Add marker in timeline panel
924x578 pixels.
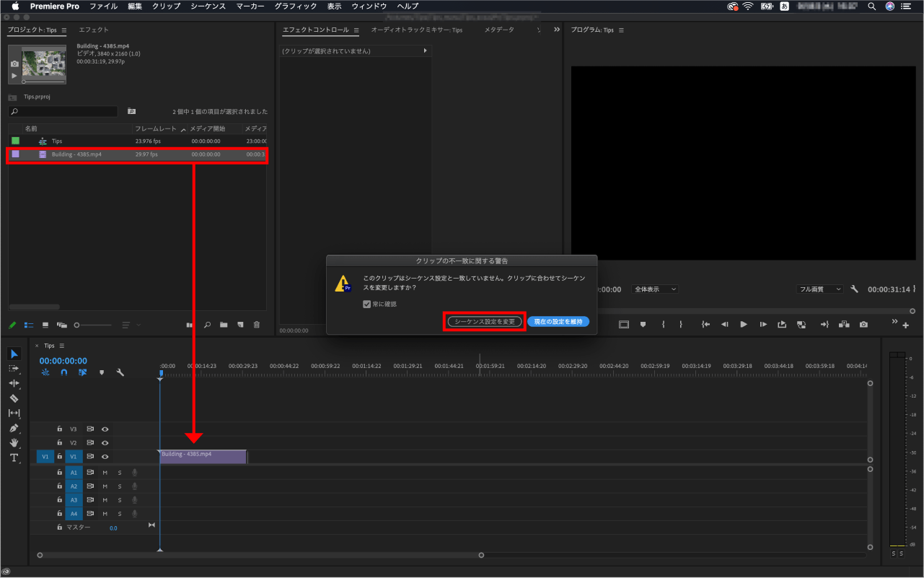(x=102, y=372)
